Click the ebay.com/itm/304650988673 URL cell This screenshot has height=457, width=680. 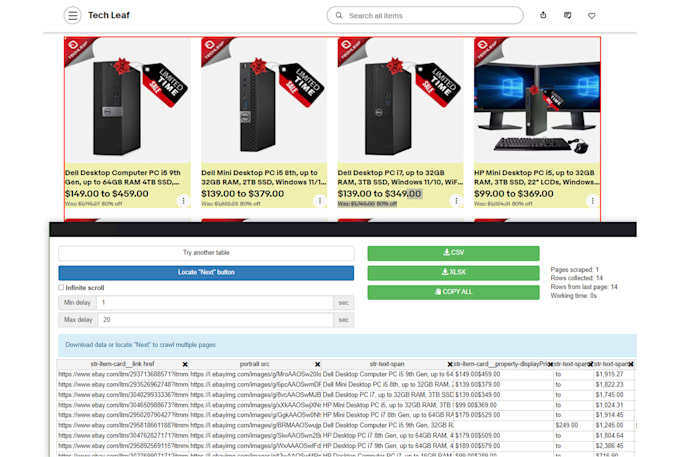click(123, 405)
